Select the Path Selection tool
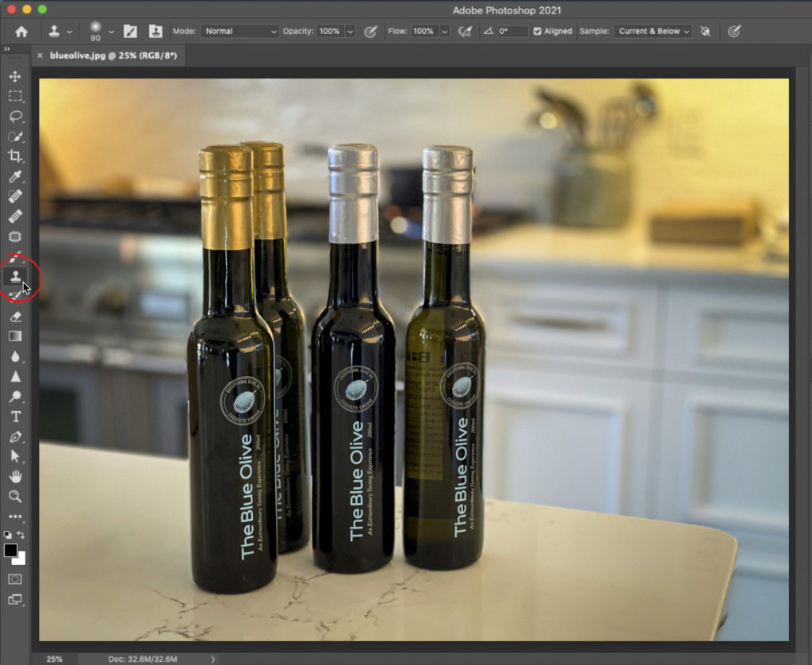 [15, 456]
